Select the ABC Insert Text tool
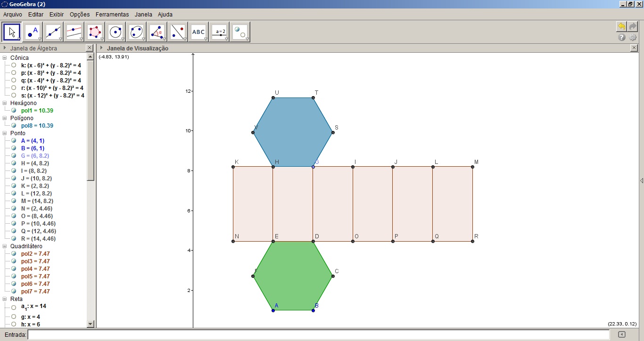The width and height of the screenshot is (644, 341). point(199,32)
